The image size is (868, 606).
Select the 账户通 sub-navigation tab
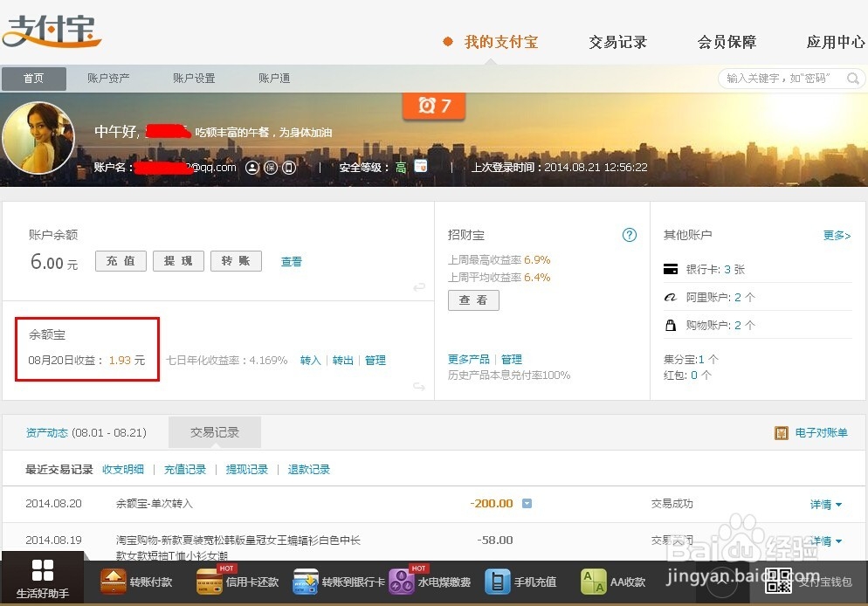pos(274,79)
